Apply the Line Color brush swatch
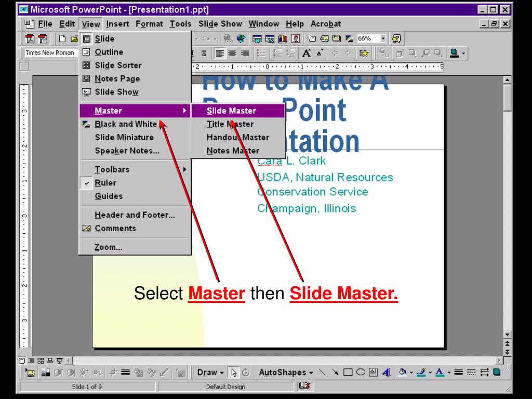532x399 pixels. 421,373
